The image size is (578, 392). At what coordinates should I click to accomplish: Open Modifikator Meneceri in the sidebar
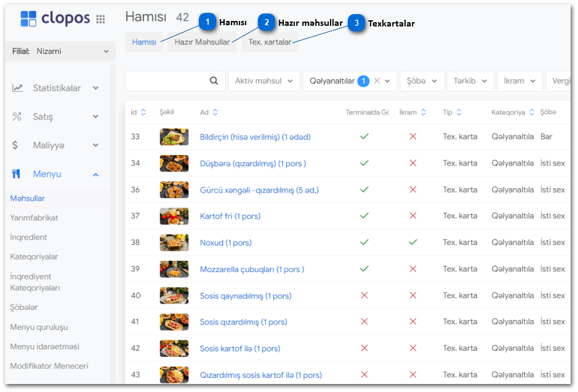[x=49, y=366]
